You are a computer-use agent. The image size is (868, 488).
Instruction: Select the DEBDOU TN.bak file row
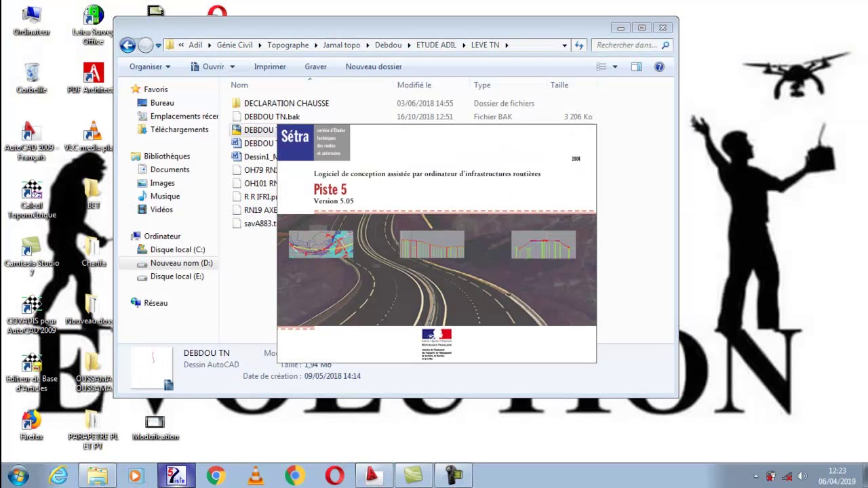click(412, 117)
